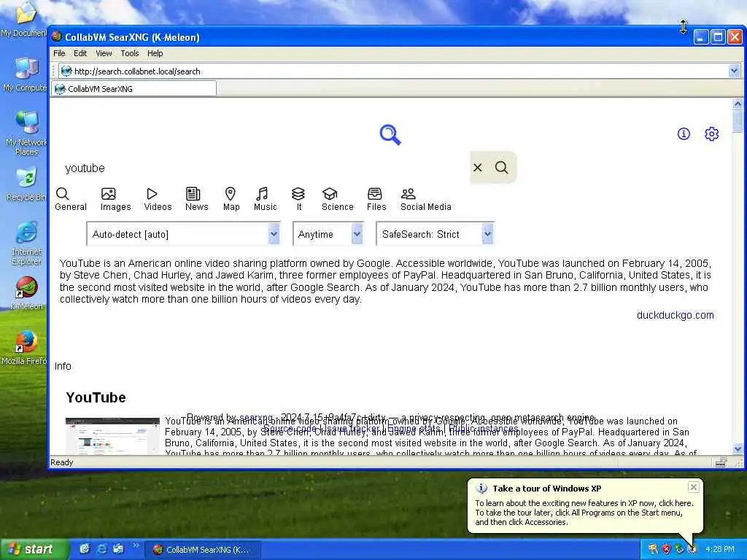Image resolution: width=747 pixels, height=560 pixels.
Task: Open the info about page icon
Action: pos(684,134)
